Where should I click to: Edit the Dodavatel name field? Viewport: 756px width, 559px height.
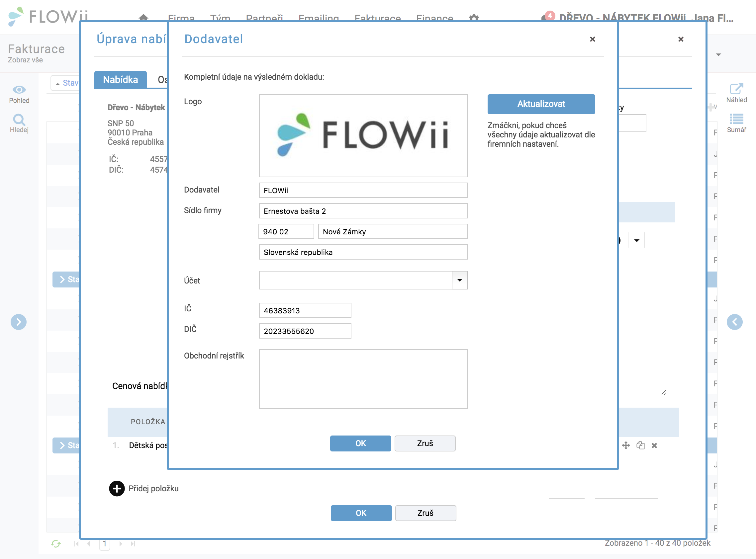click(363, 190)
